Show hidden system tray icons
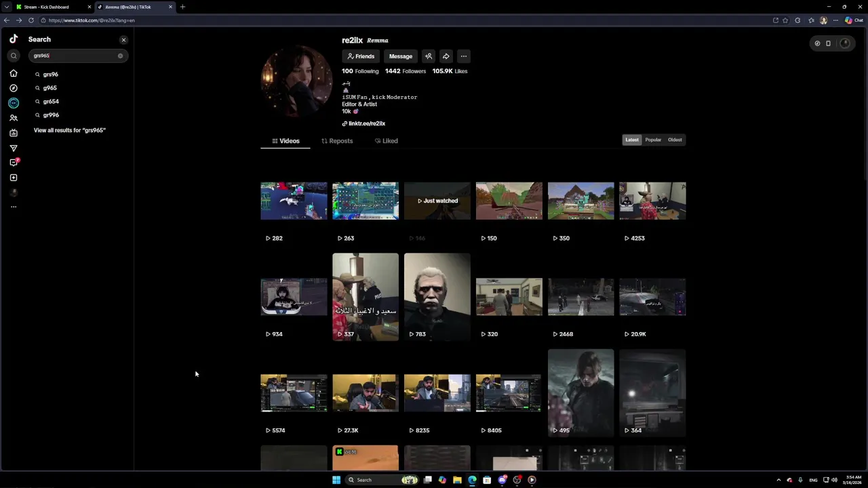The width and height of the screenshot is (868, 488). (778, 480)
